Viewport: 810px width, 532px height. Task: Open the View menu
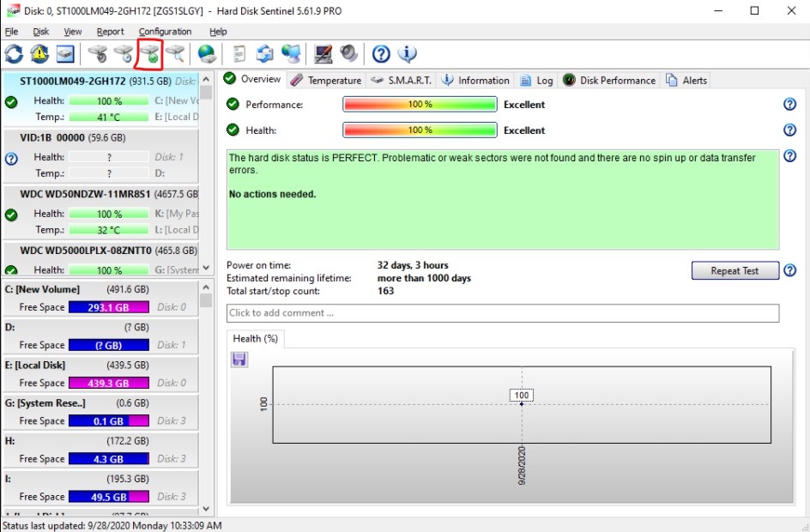click(72, 32)
